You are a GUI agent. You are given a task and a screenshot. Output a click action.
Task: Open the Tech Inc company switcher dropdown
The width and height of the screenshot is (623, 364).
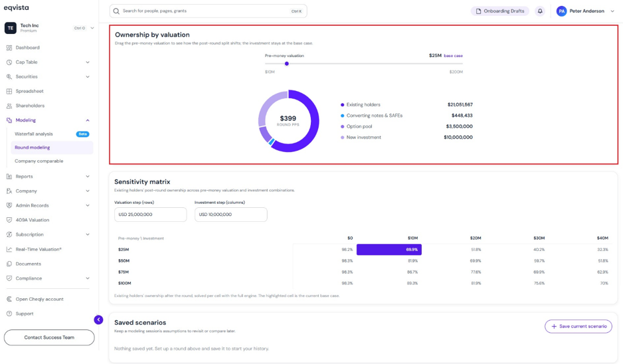coord(92,28)
